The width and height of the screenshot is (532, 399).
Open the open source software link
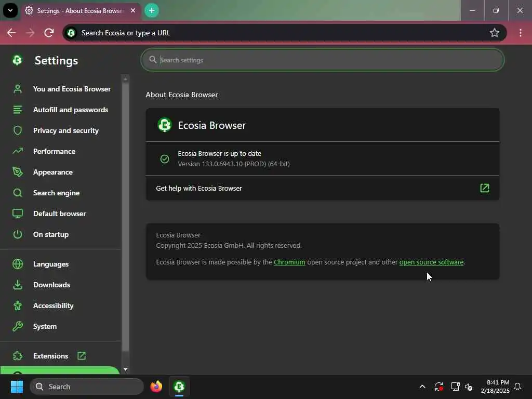point(431,262)
